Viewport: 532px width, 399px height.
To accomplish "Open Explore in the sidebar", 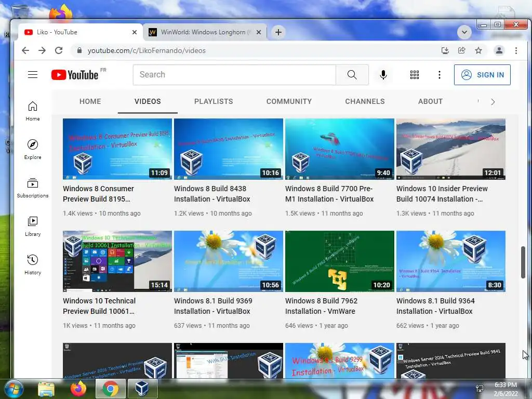I will click(33, 150).
